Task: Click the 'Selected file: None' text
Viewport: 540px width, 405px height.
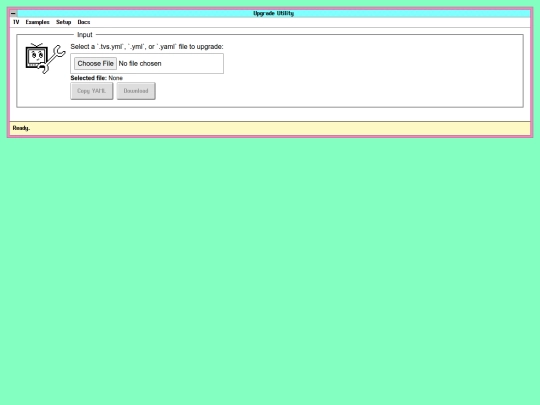Action: click(x=97, y=78)
